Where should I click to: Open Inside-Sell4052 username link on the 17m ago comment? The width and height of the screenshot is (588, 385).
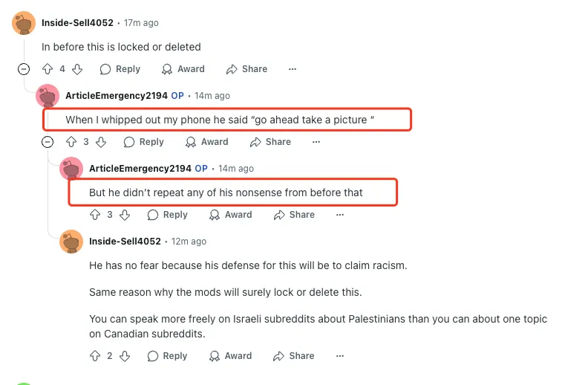77,23
